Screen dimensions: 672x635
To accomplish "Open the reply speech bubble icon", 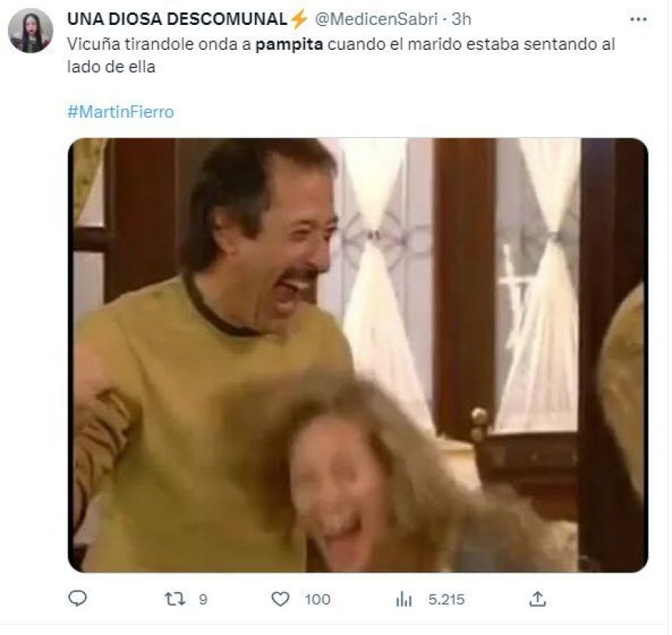I will coord(78,598).
